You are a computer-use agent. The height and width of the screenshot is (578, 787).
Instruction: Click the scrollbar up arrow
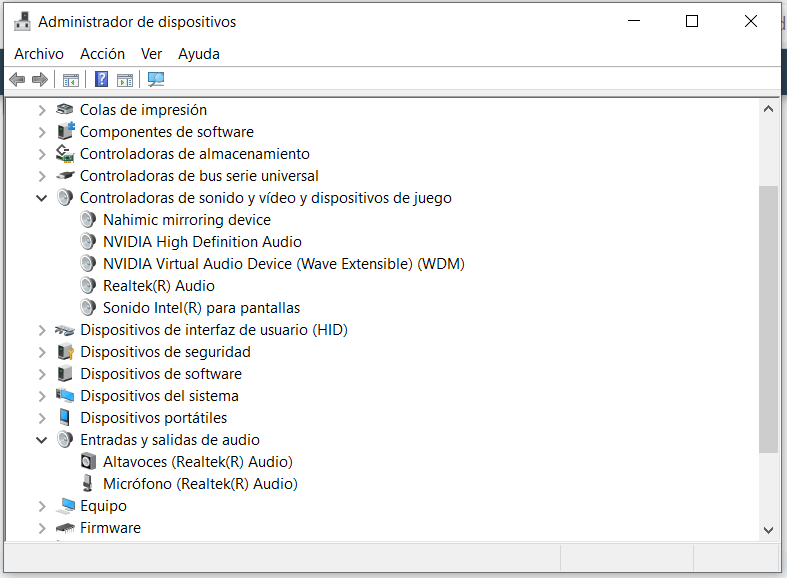768,109
